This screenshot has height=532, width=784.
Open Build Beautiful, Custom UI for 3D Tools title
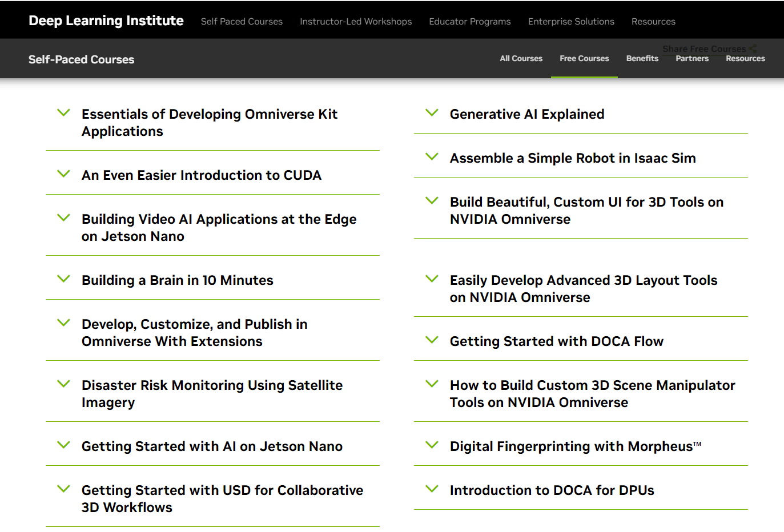coord(587,211)
